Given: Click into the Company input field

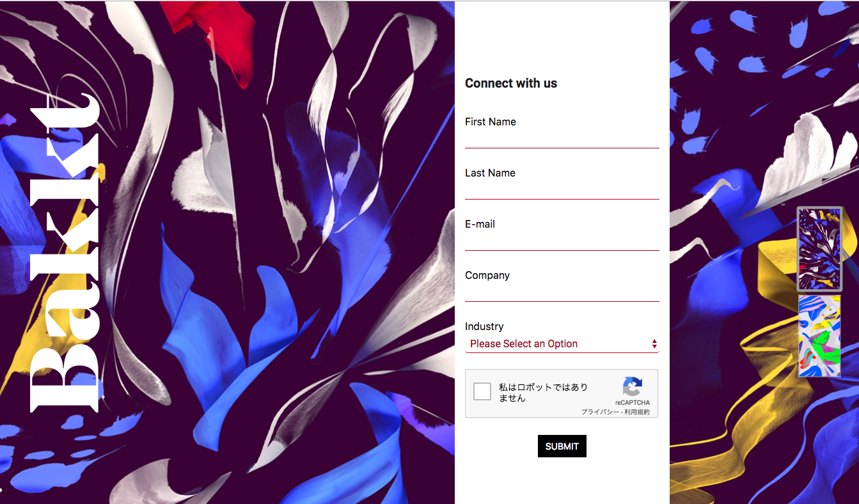Looking at the screenshot, I should coord(562,293).
